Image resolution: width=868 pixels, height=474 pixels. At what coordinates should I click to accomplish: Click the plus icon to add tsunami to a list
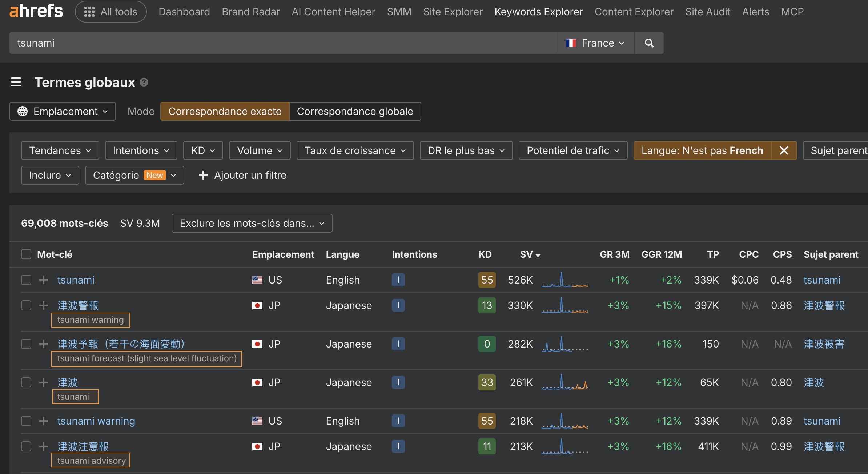point(43,280)
